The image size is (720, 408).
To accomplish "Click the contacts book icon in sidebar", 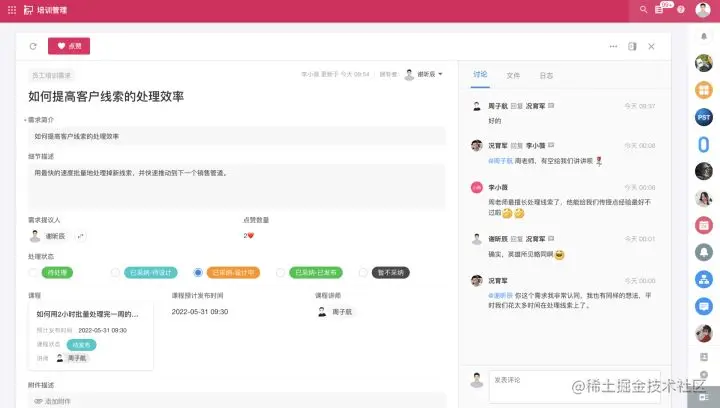I will pos(704,357).
